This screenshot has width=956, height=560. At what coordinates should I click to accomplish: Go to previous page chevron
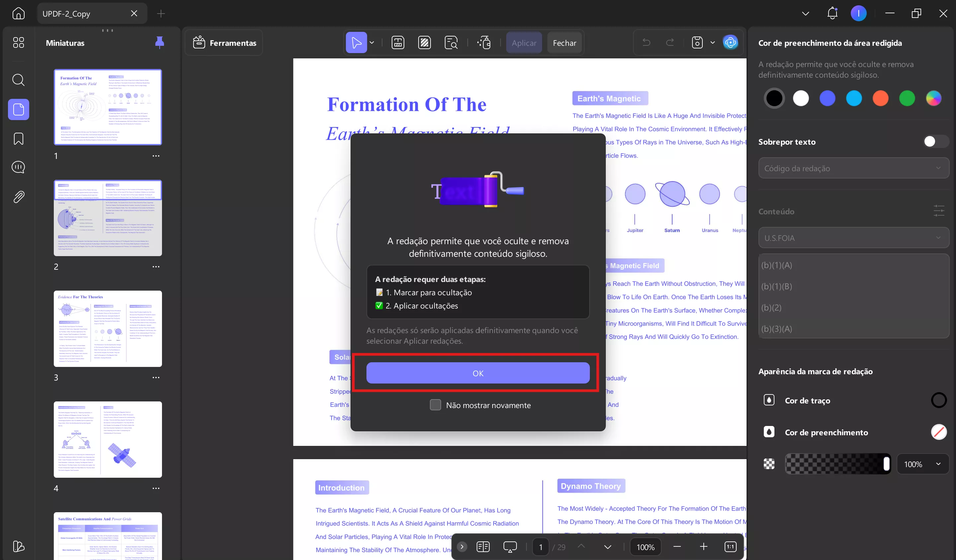point(581,546)
